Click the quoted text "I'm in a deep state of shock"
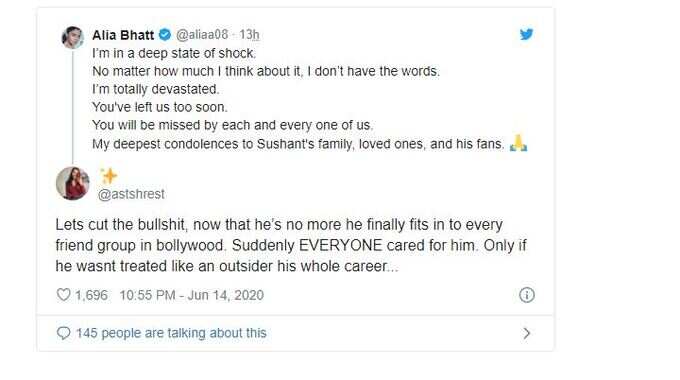Viewport: 680px width, 380px height. 174,53
